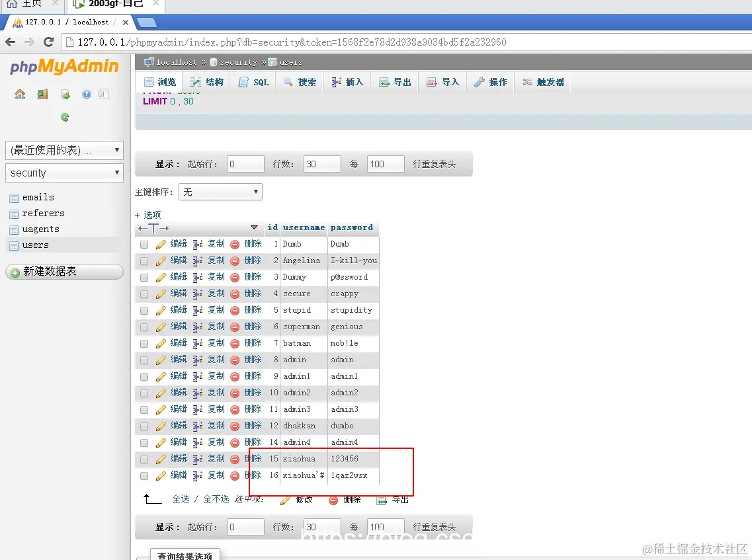752x560 pixels.
Task: Click the referers table icon in sidebar
Action: click(x=14, y=214)
